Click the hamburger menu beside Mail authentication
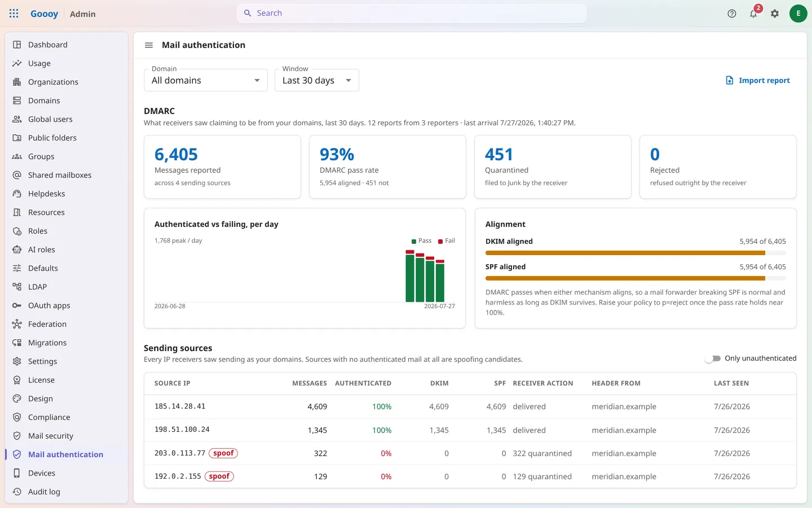The image size is (812, 508). 149,45
